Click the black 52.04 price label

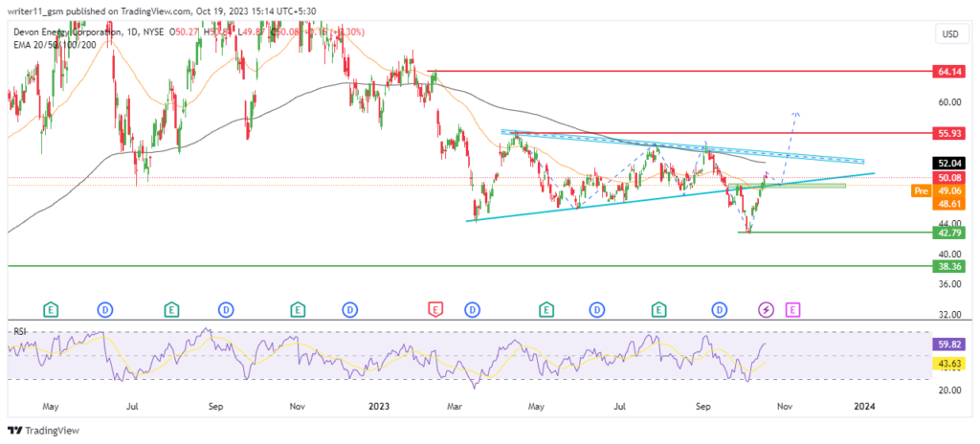click(948, 164)
